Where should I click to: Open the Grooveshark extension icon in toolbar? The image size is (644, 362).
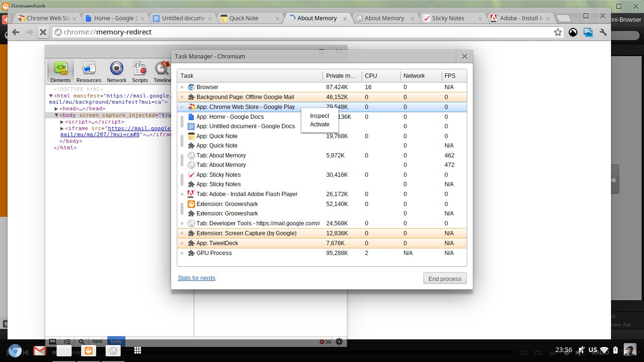[x=573, y=32]
